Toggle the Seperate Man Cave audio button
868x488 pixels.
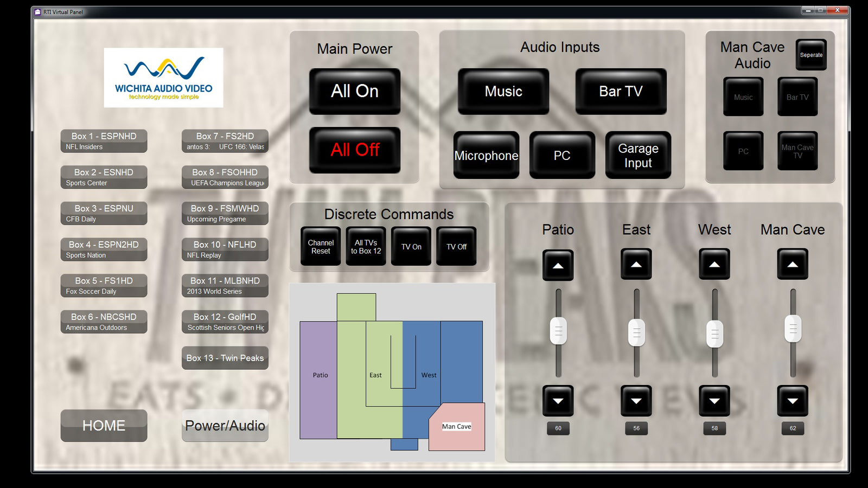coord(811,55)
